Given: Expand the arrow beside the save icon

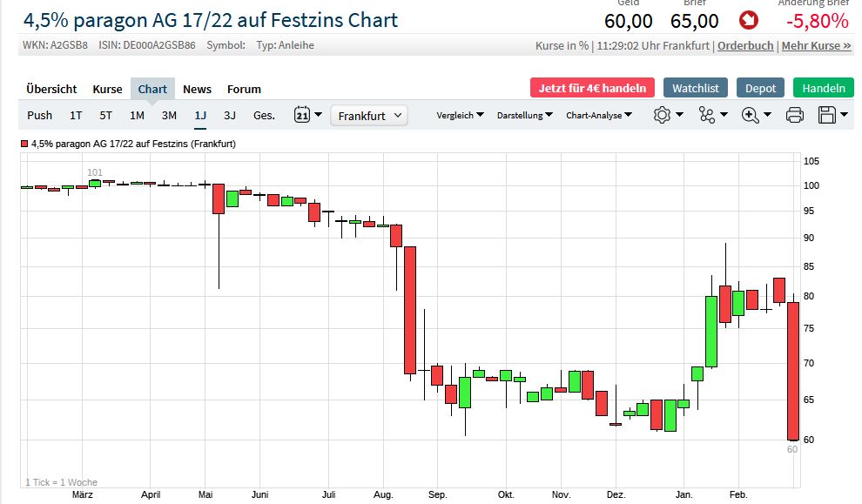Looking at the screenshot, I should point(845,115).
